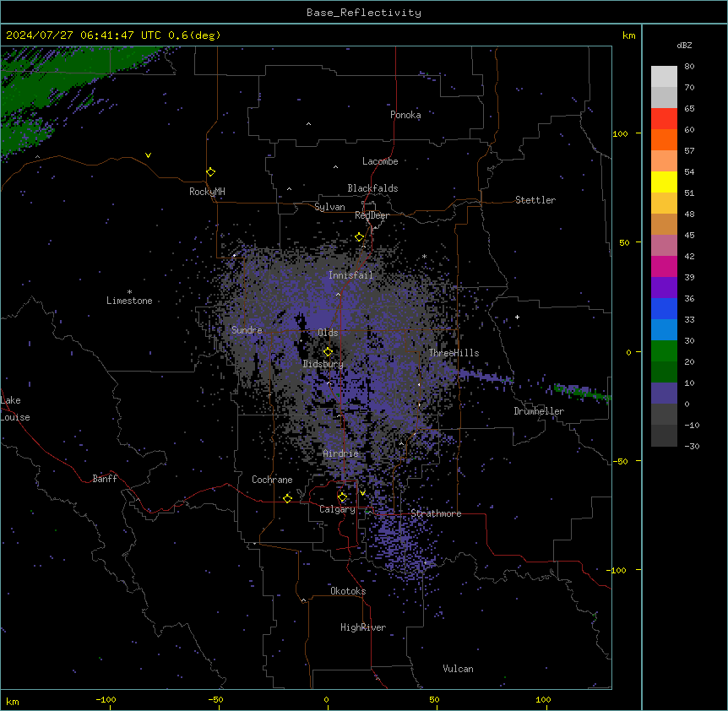Image resolution: width=728 pixels, height=711 pixels.
Task: Click the 100 tick label on the vertical axis
Action: (x=620, y=133)
